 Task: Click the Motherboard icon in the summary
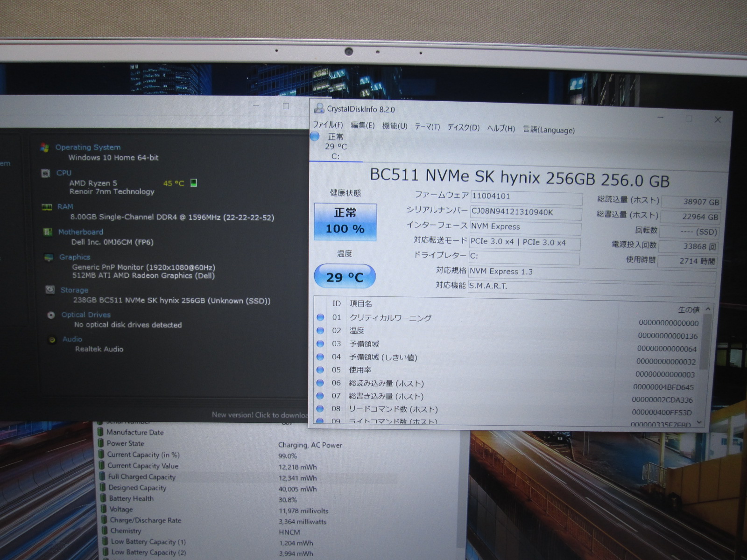[x=48, y=232]
